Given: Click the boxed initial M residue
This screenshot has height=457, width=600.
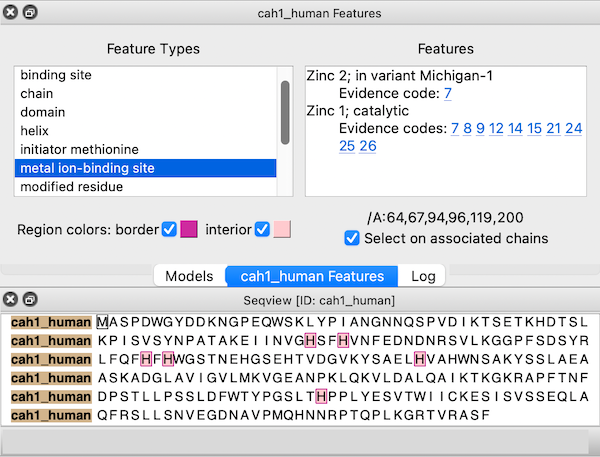Looking at the screenshot, I should click(102, 322).
